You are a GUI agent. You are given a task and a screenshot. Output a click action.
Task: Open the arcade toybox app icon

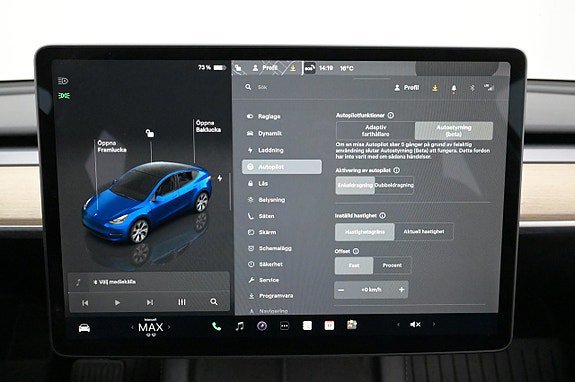352,325
